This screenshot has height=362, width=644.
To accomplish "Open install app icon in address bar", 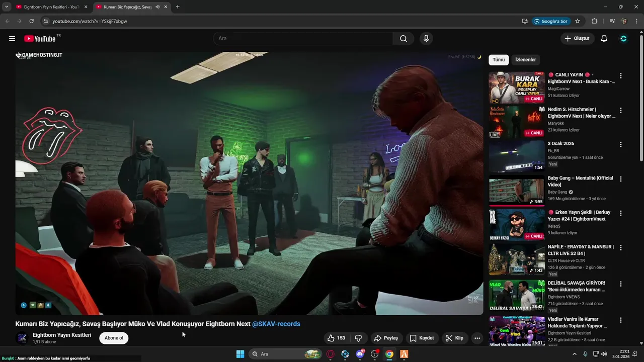I will coord(525,21).
